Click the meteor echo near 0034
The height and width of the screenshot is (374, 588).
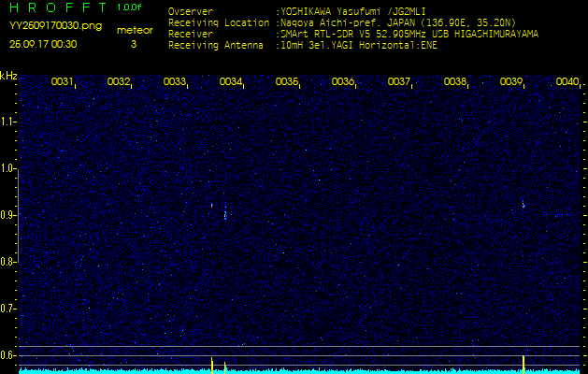pos(224,213)
